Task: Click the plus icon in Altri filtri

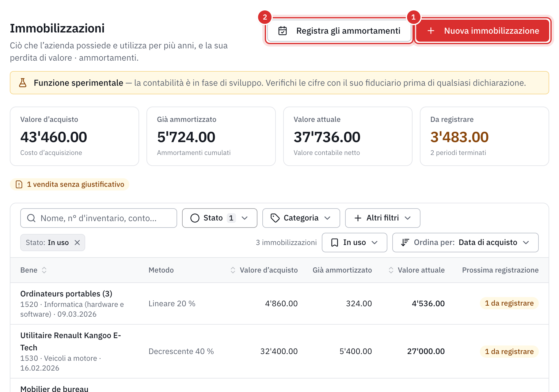Action: pos(358,218)
